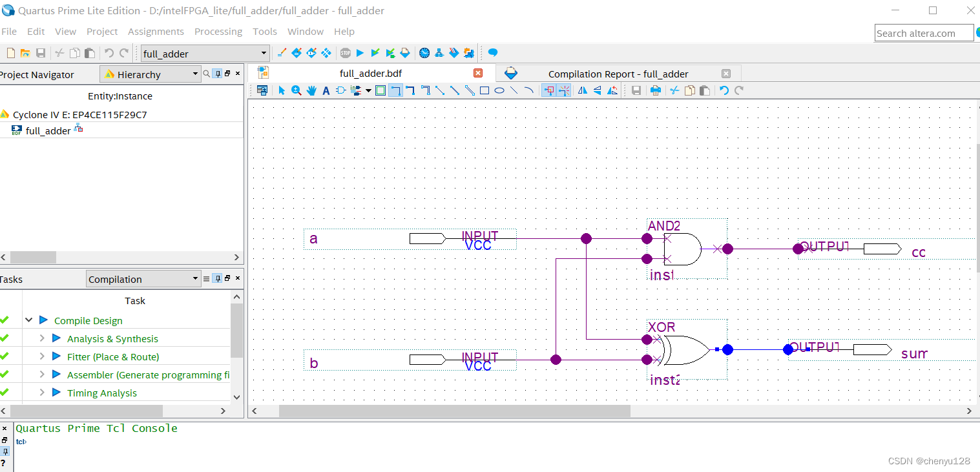The width and height of the screenshot is (980, 472).
Task: Select the Arc drawing tool
Action: tap(528, 90)
